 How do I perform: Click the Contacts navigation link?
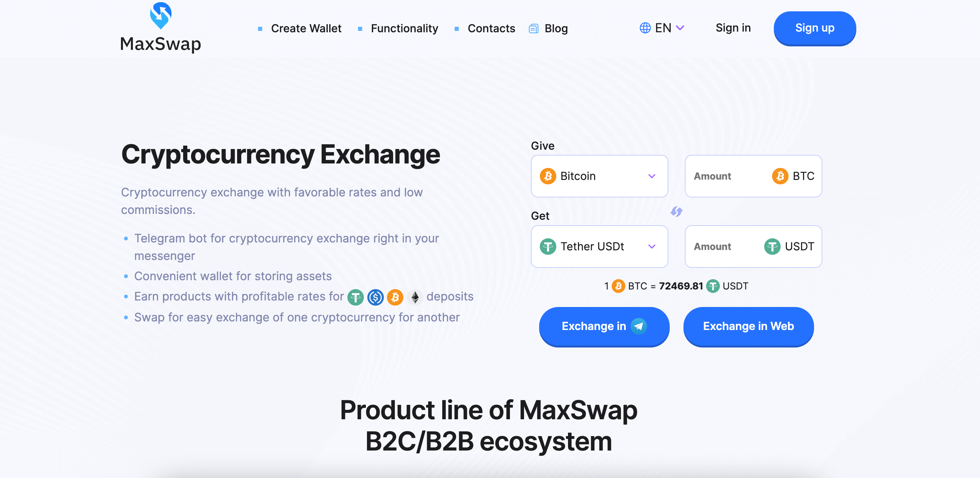coord(491,28)
